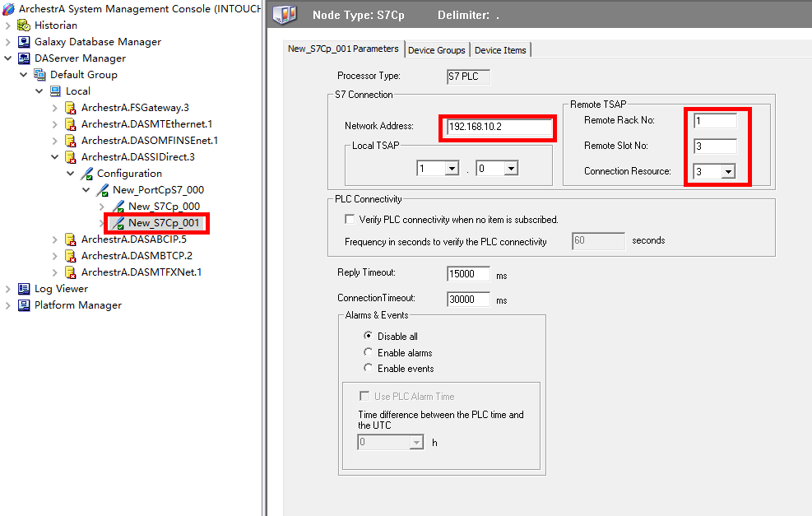Switch to New_S7Cp_001 Parameters tab
Screen dimensions: 812x516
click(x=343, y=49)
